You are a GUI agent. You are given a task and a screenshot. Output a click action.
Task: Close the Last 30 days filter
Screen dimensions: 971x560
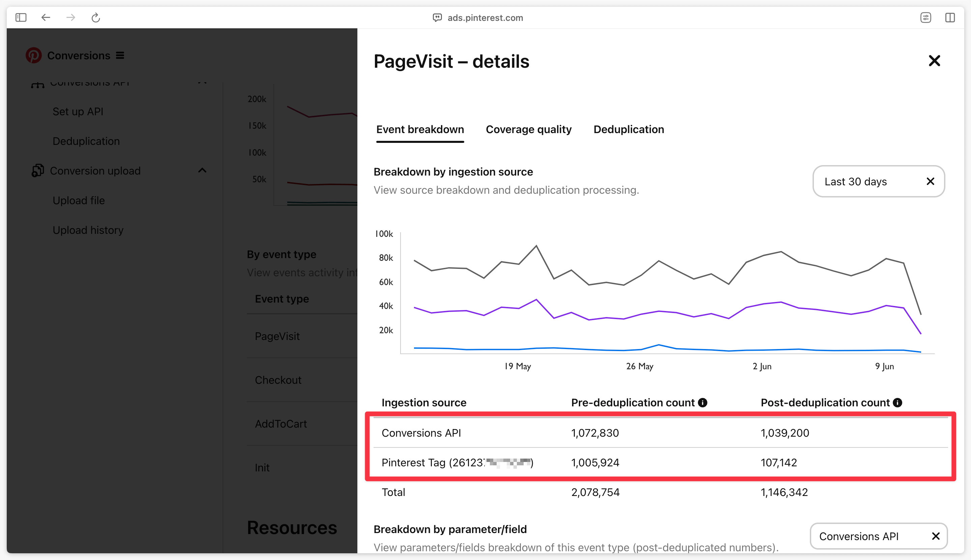point(930,181)
